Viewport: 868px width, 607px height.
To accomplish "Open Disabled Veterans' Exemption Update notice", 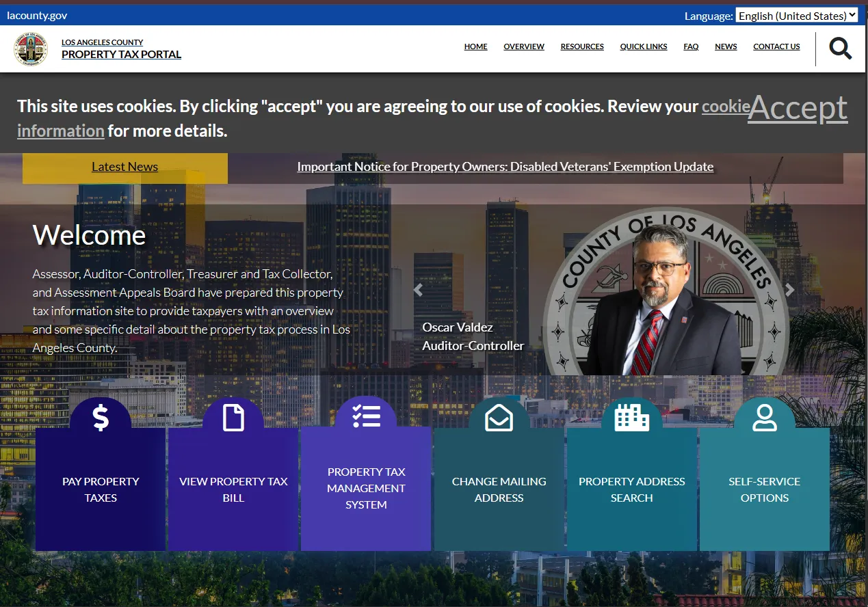I will [x=505, y=167].
